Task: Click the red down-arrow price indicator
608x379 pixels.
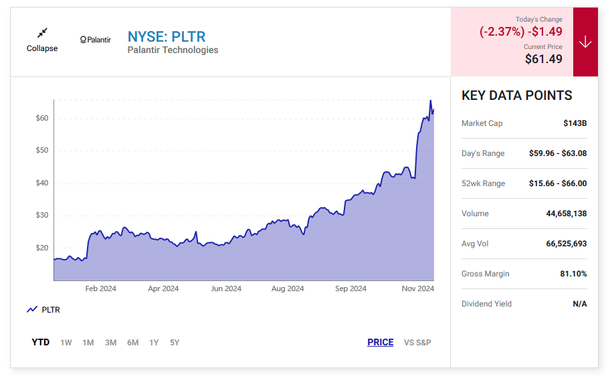Action: 585,42
